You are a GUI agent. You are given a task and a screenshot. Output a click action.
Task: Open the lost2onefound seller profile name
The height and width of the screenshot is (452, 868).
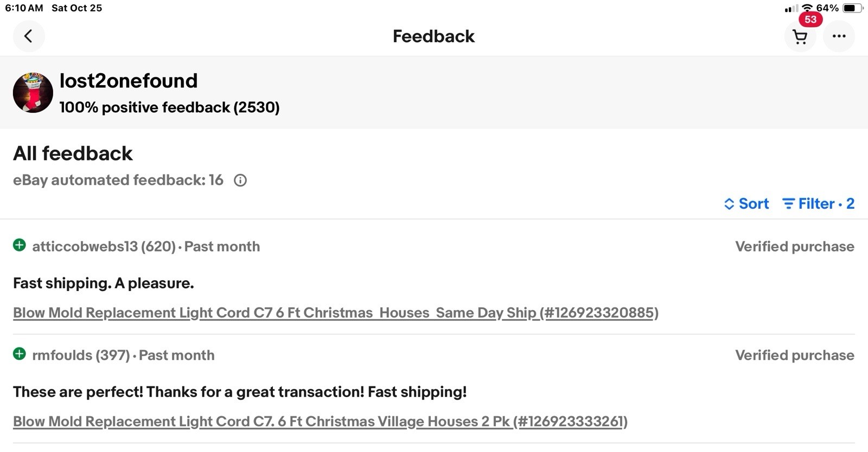[x=129, y=81]
